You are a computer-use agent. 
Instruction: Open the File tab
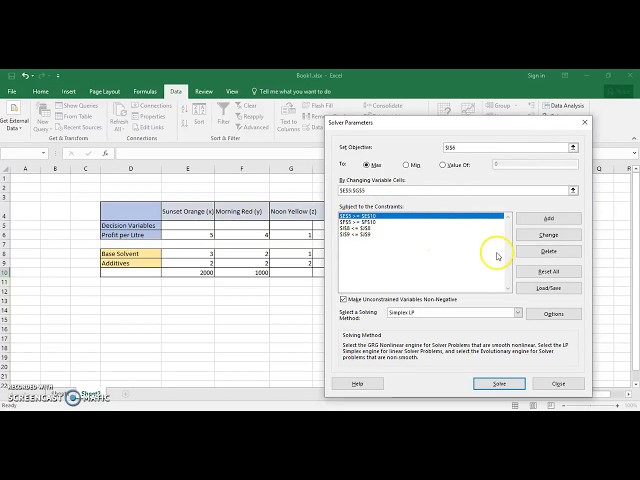click(x=12, y=91)
